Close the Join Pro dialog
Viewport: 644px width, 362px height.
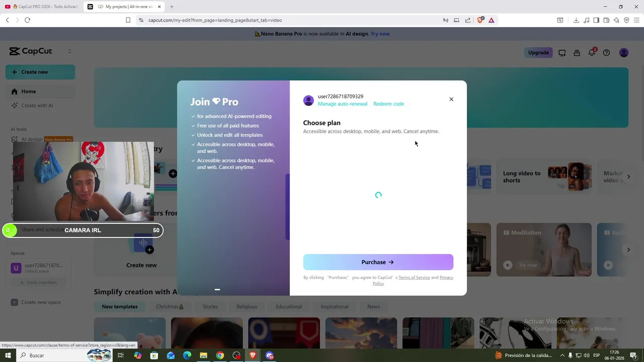[x=451, y=99]
